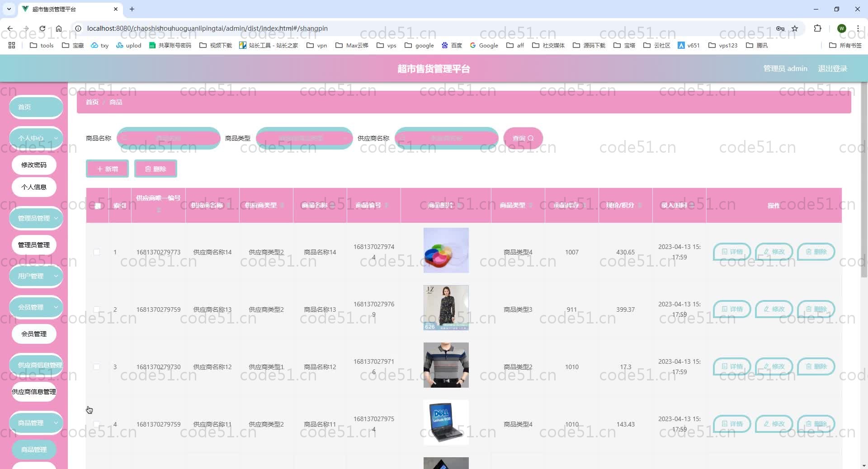Expand the 个人中心 sidebar section
868x469 pixels.
pos(36,138)
